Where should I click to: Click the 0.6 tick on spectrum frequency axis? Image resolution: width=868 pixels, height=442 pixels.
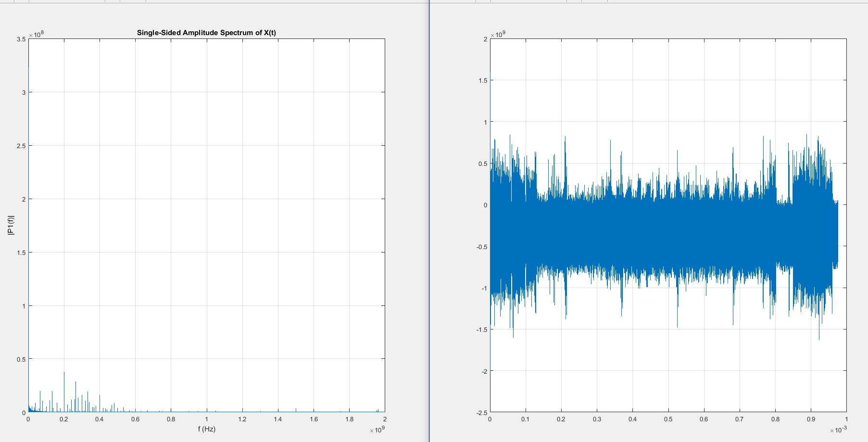pos(135,419)
